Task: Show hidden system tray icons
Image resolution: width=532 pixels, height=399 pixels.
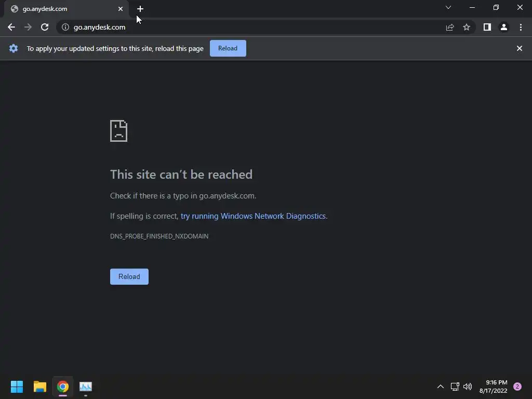Action: [x=441, y=387]
